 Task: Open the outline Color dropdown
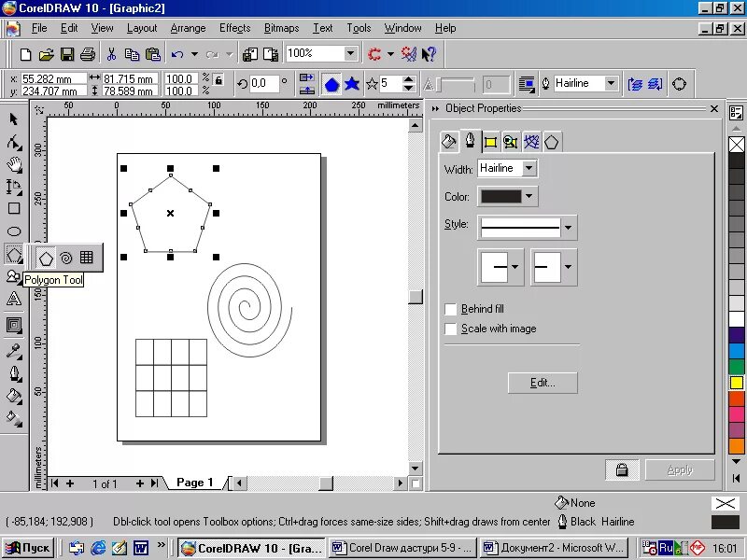click(529, 196)
